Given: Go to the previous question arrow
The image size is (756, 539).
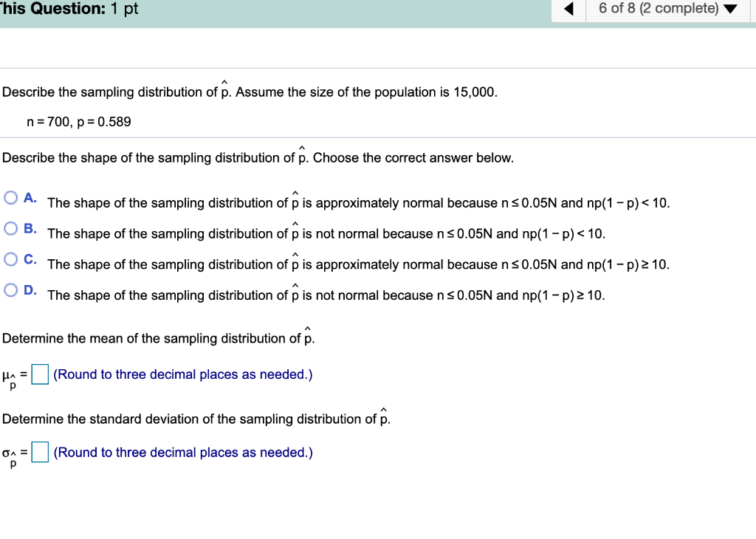Looking at the screenshot, I should (x=569, y=9).
